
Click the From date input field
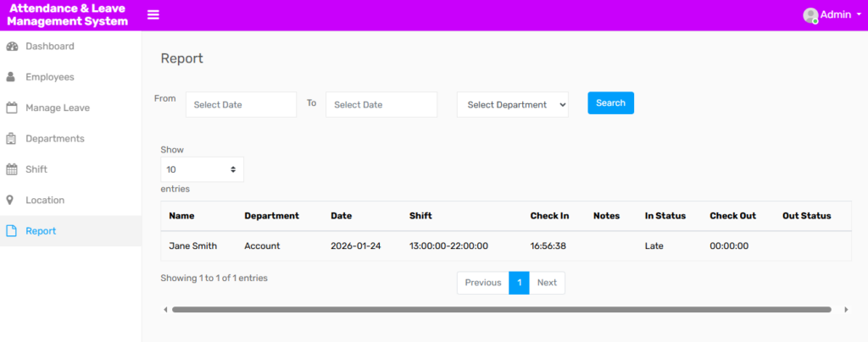(x=242, y=105)
